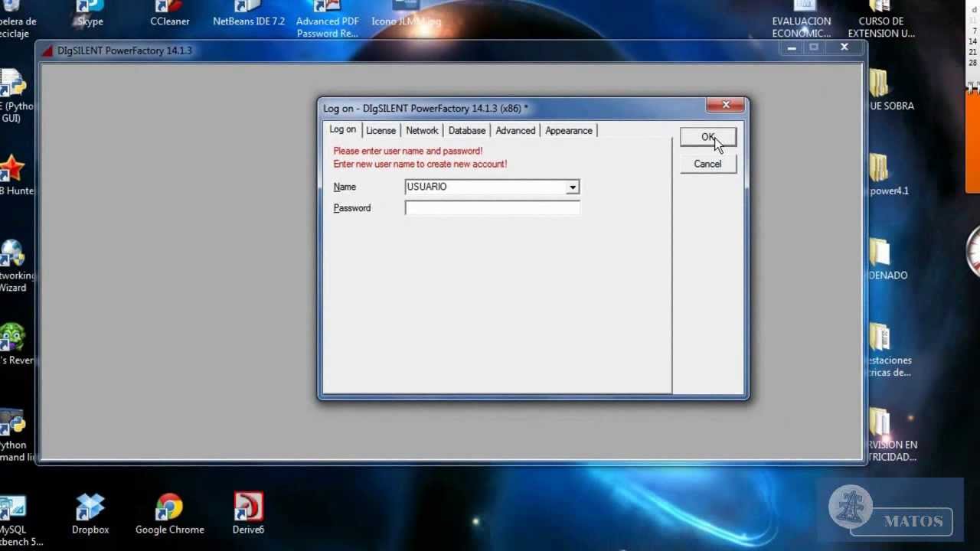The width and height of the screenshot is (980, 551).
Task: Open the Icono JLM image file
Action: (407, 14)
